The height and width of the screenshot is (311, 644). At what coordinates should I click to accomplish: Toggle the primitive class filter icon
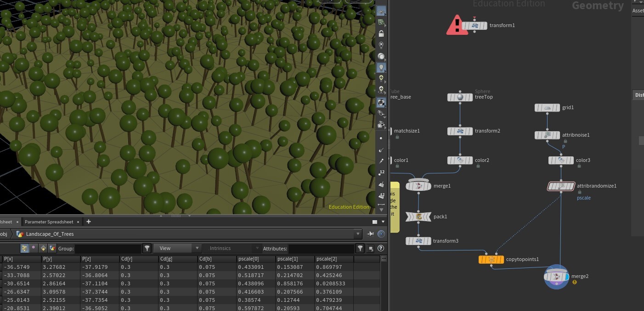[43, 248]
